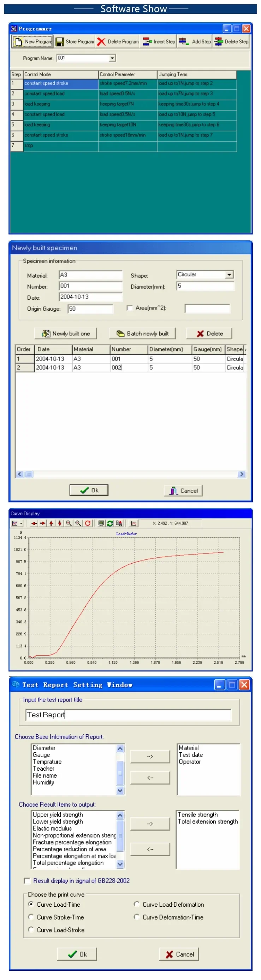Enable the Area(mm^2) checkbox

(130, 308)
